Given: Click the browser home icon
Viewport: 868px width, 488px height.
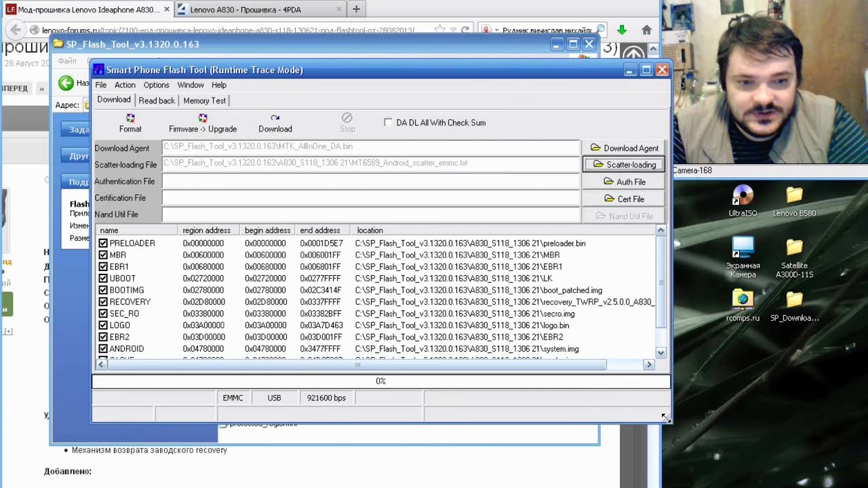Looking at the screenshot, I should [x=646, y=30].
